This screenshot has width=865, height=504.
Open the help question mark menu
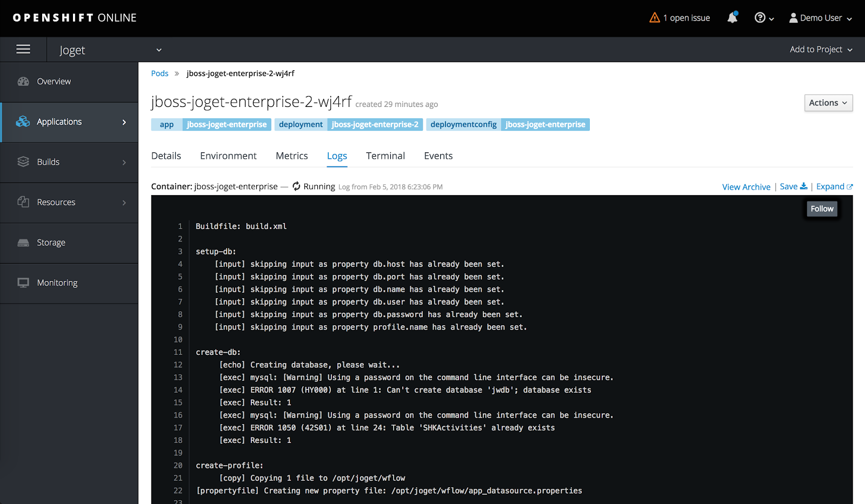pos(760,18)
